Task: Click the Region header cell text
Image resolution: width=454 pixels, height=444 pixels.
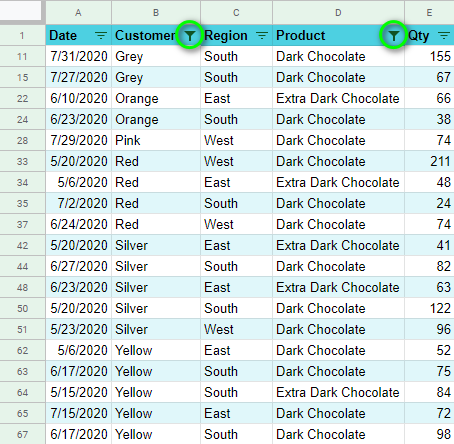Action: click(226, 35)
